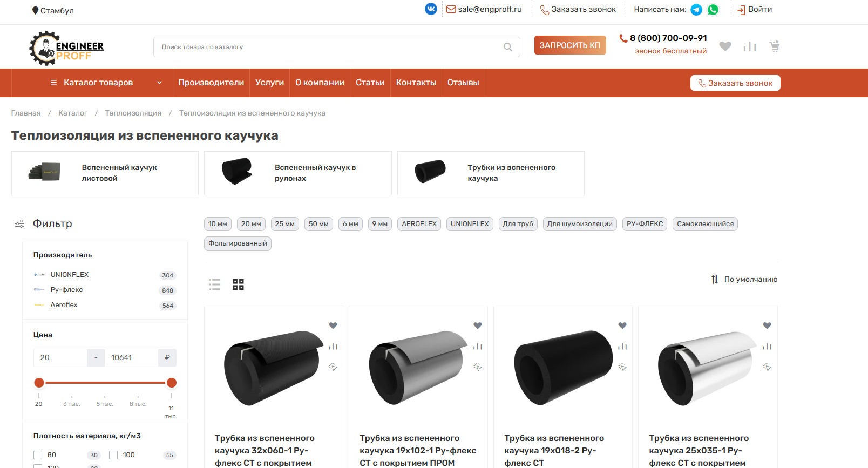This screenshot has width=868, height=468.
Task: Click the filter settings icon
Action: pyautogui.click(x=19, y=223)
